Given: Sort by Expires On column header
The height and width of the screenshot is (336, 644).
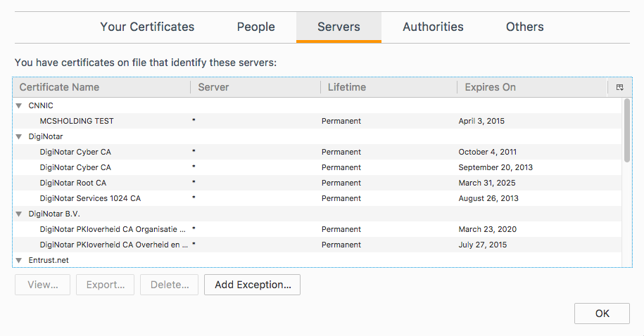Looking at the screenshot, I should pos(532,87).
